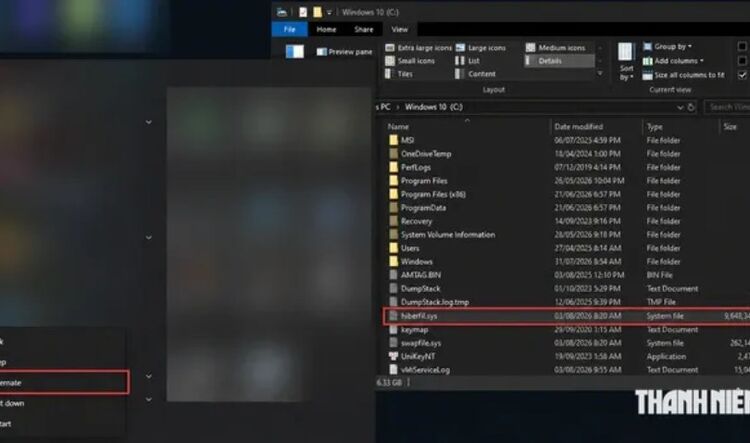Click the hiberfil.sys file icon

click(x=393, y=316)
